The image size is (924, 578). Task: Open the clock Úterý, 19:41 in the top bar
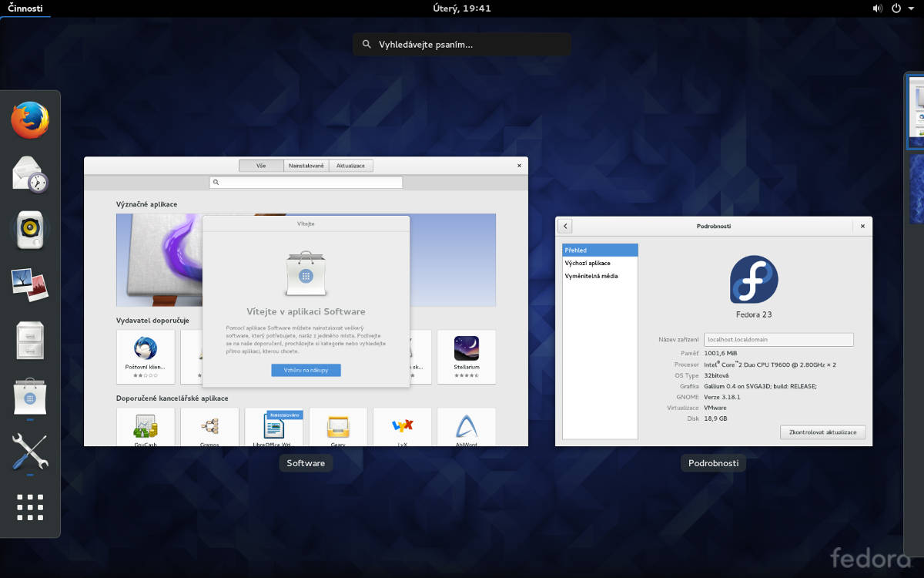click(462, 8)
